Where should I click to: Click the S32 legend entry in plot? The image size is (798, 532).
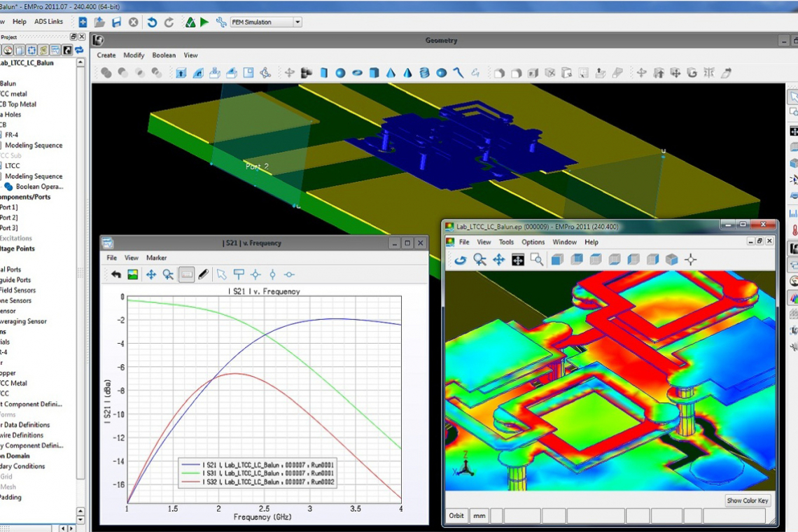pyautogui.click(x=258, y=482)
